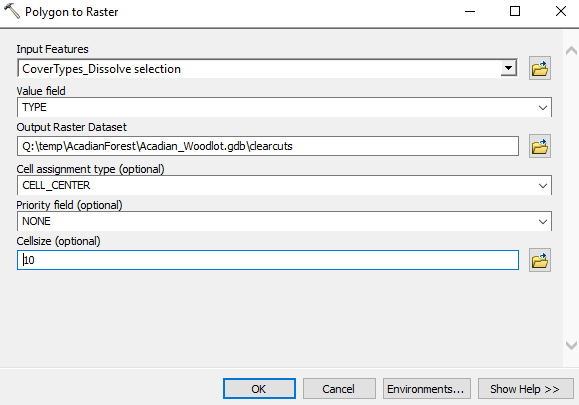Click the Input Features text box
This screenshot has width=579, height=405.
click(260, 69)
